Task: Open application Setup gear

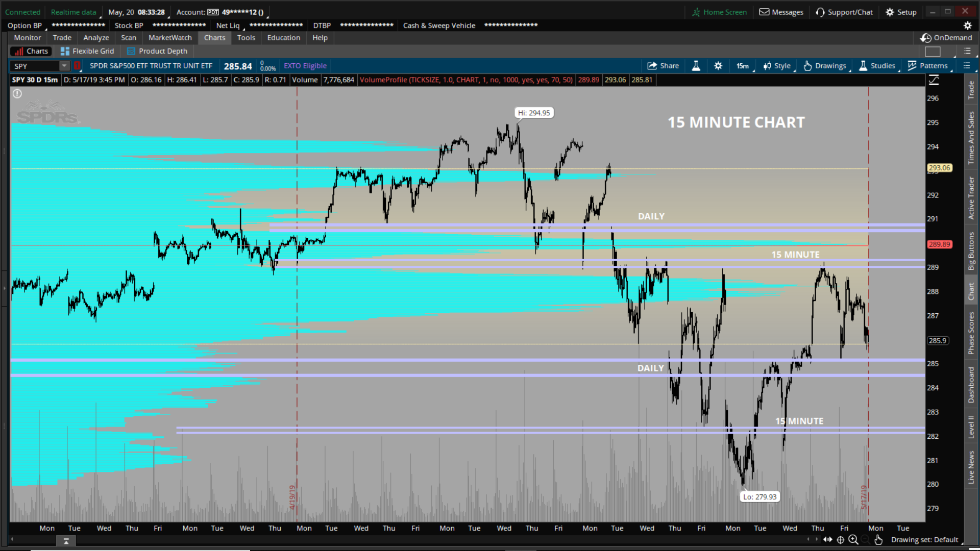Action: (x=901, y=12)
